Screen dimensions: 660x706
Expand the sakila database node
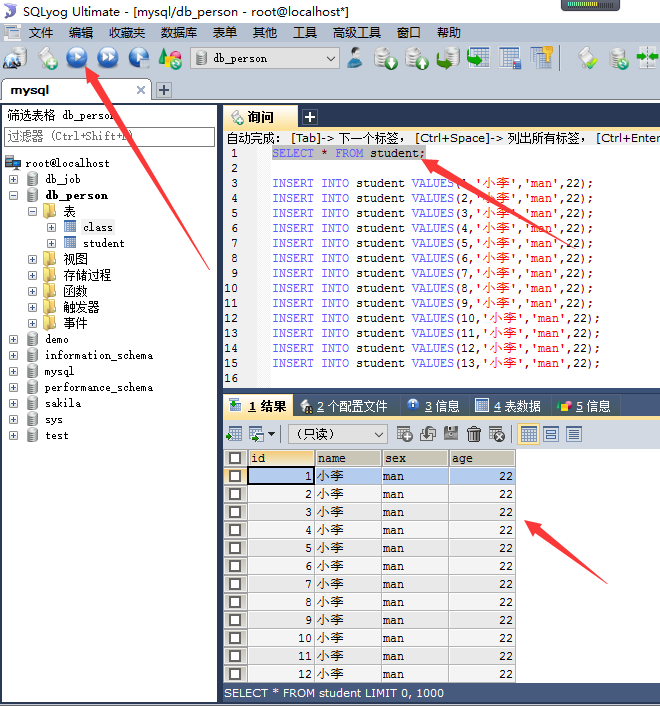[x=14, y=403]
